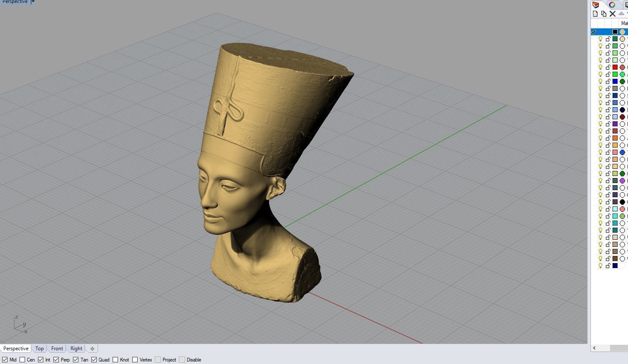Image resolution: width=628 pixels, height=364 pixels.
Task: Click the lock icon on the bright green layer row
Action: point(608,74)
